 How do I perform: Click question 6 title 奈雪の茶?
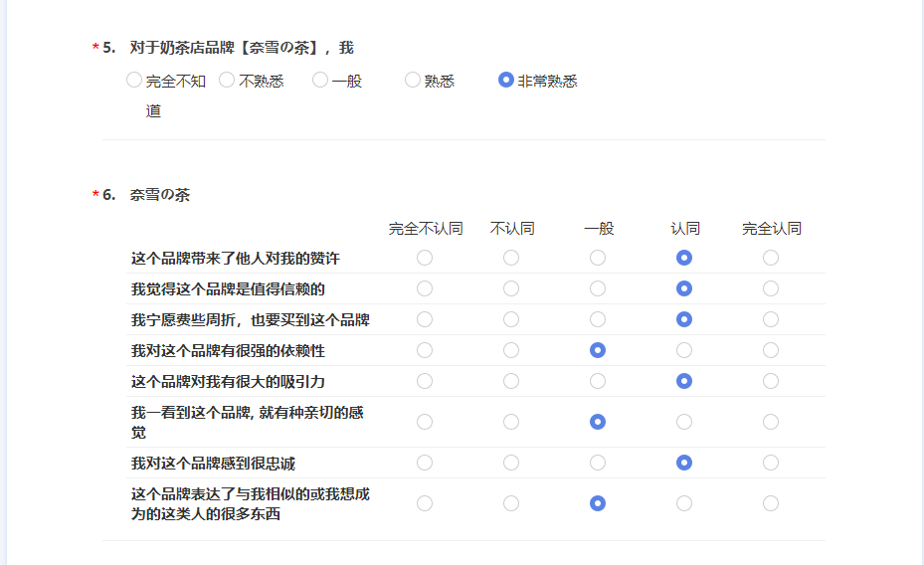[x=160, y=195]
